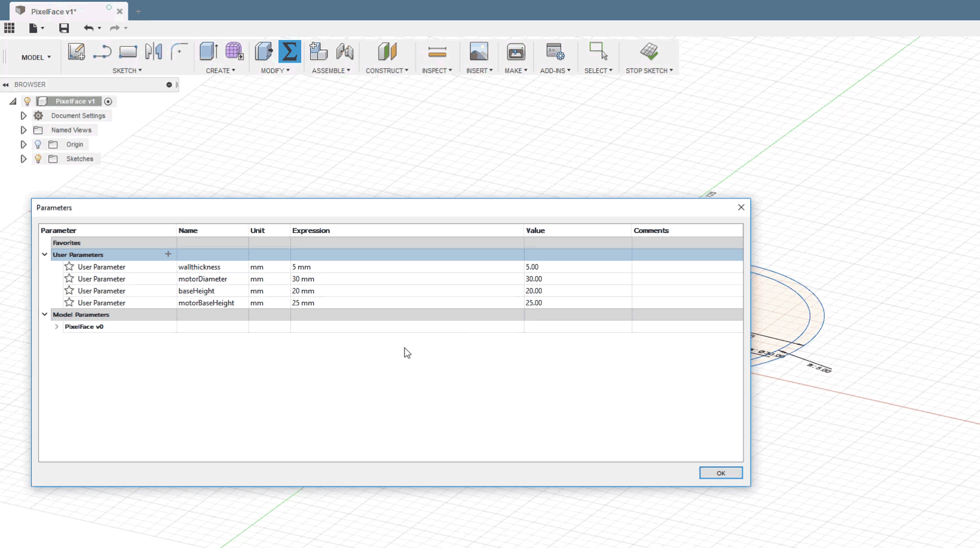980x548 pixels.
Task: Click the Browser panel options dot
Action: [169, 85]
